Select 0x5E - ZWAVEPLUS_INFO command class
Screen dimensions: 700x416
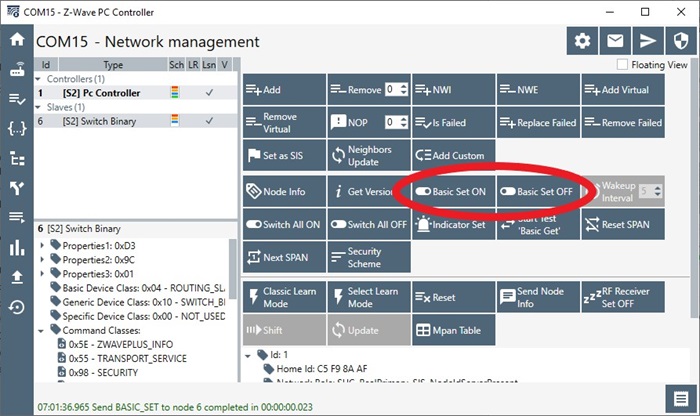coord(121,344)
